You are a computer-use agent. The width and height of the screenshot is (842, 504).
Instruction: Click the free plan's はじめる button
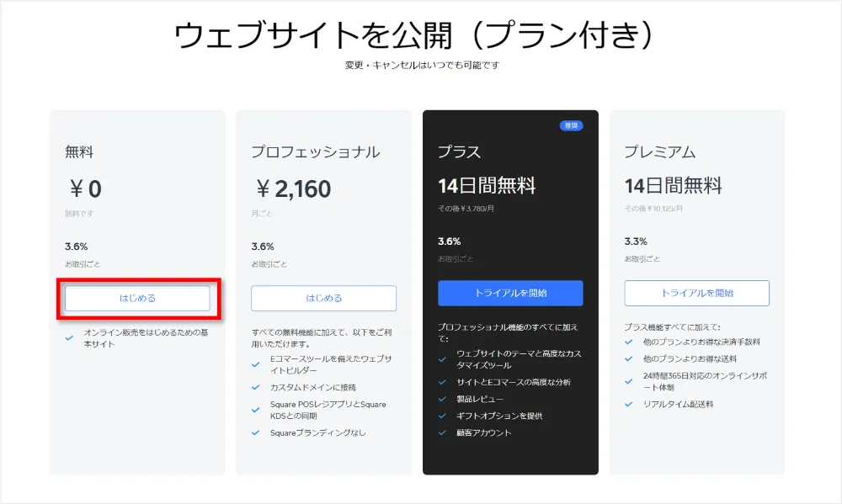[137, 298]
